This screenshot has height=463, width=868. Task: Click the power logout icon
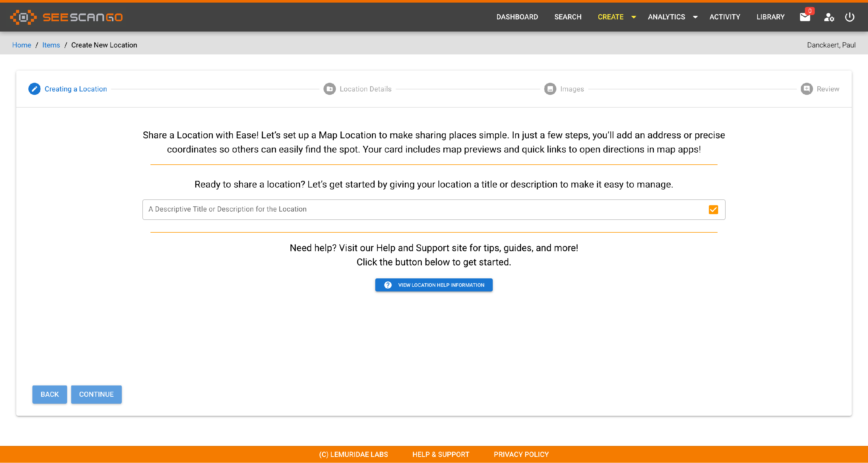point(849,17)
